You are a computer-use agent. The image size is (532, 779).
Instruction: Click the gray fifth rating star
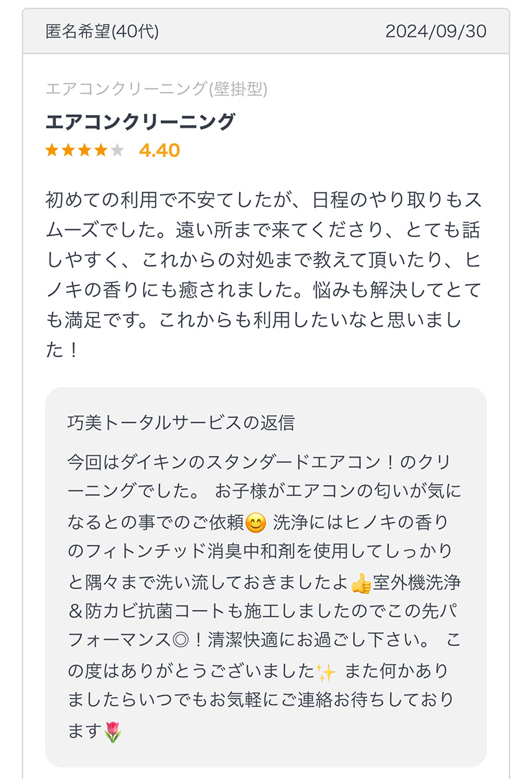(117, 150)
